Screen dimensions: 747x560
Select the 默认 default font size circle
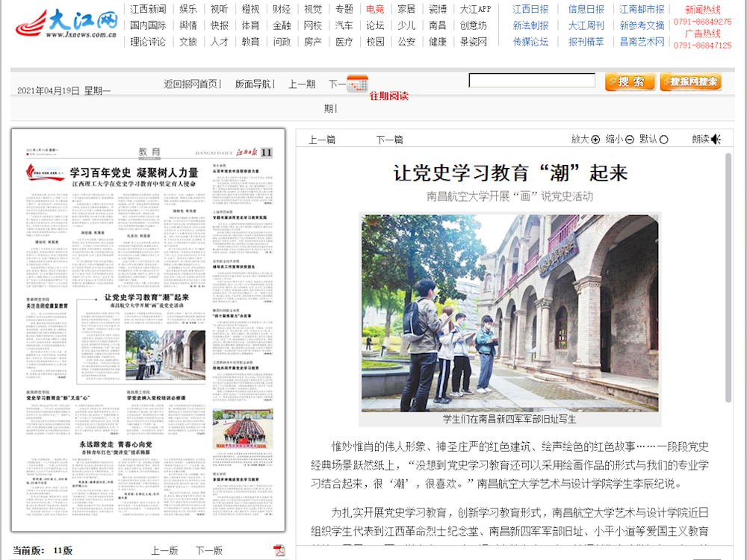coord(664,140)
